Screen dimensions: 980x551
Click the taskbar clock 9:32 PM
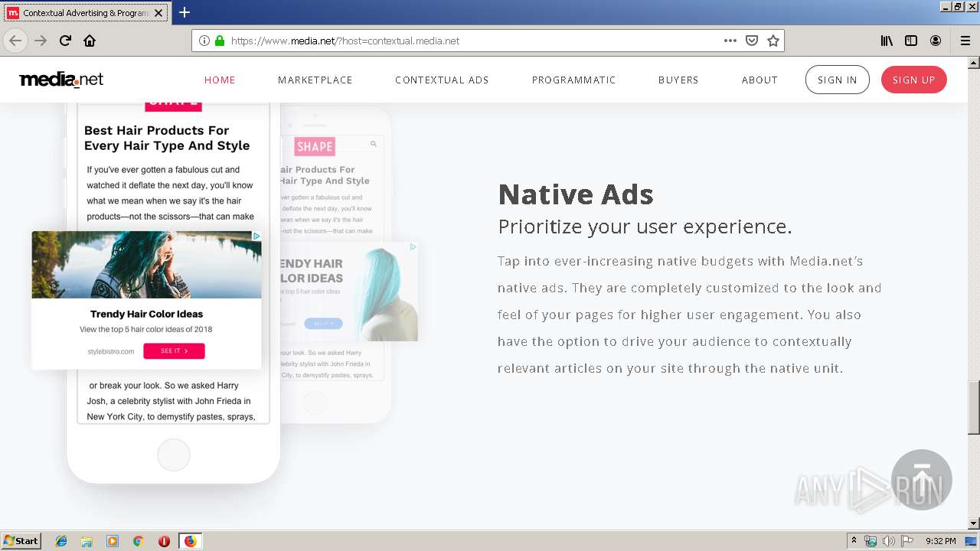click(x=941, y=541)
